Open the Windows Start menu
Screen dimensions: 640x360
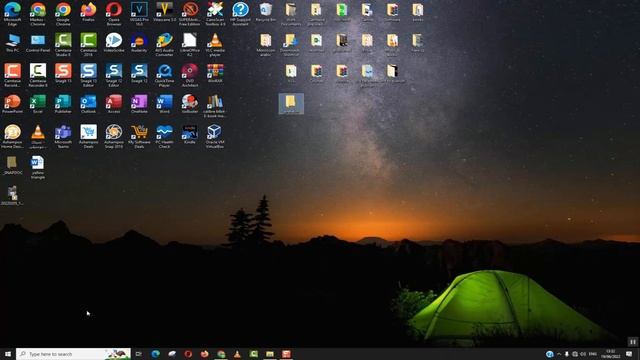[8, 354]
